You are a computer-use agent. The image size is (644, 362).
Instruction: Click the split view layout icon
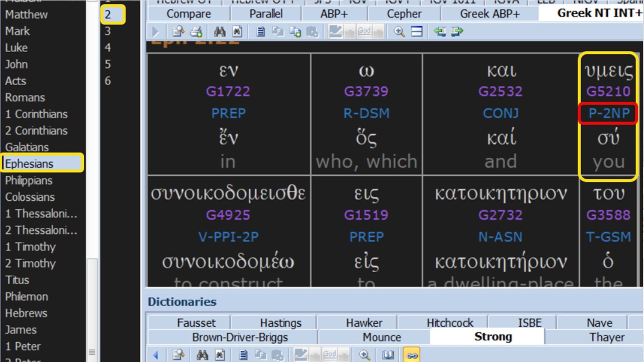pyautogui.click(x=417, y=31)
